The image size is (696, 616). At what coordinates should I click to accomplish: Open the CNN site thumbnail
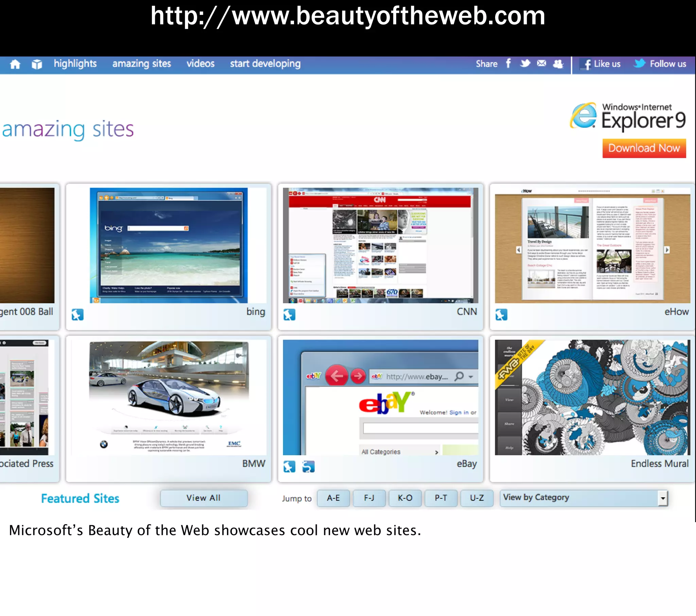coord(380,245)
